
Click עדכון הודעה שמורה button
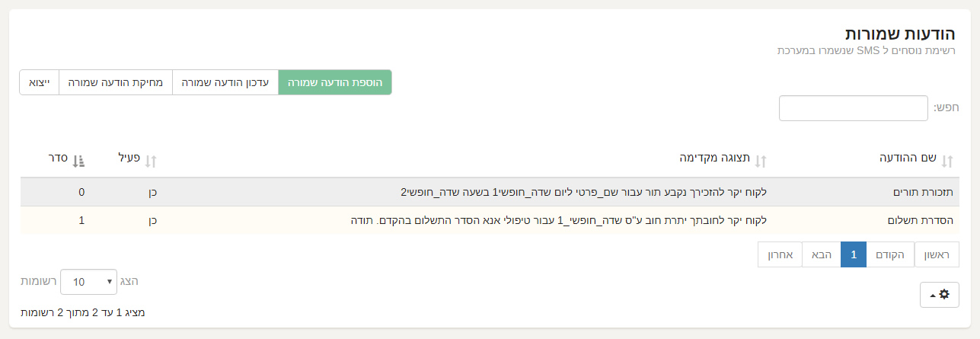click(226, 82)
